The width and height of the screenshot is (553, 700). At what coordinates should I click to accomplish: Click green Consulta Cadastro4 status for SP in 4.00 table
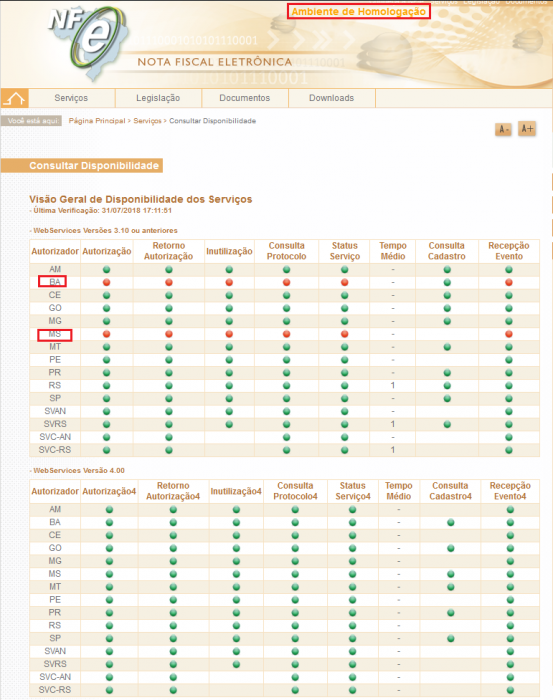(451, 639)
